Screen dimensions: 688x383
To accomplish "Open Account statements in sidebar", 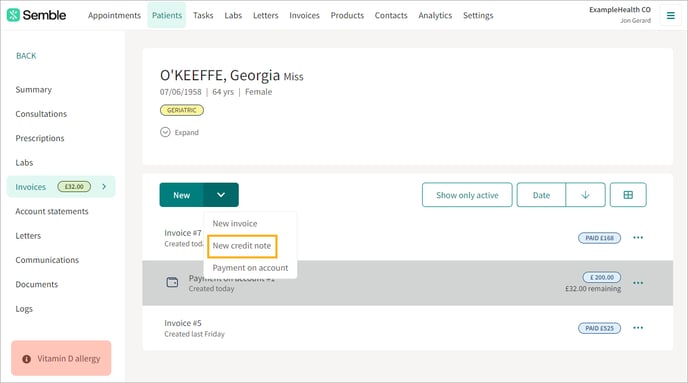I will 52,211.
